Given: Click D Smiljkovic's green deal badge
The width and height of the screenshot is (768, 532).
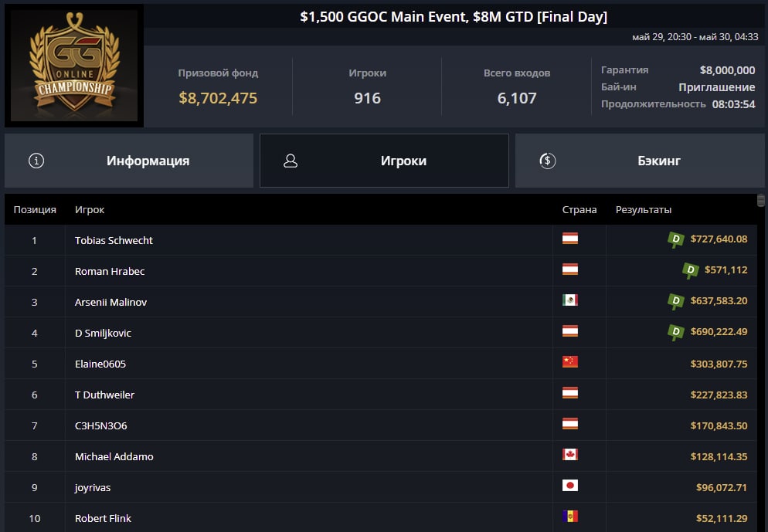Looking at the screenshot, I should pos(676,332).
